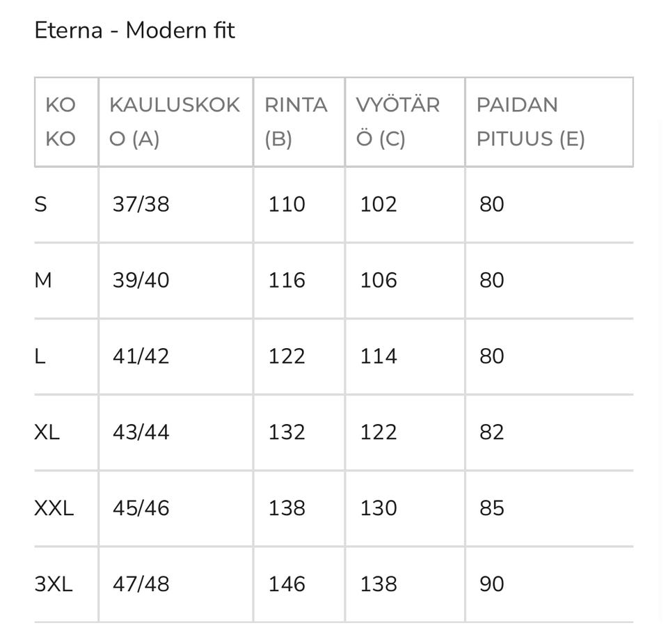Select the XXL size row label
This screenshot has width=668, height=644.
click(x=54, y=508)
